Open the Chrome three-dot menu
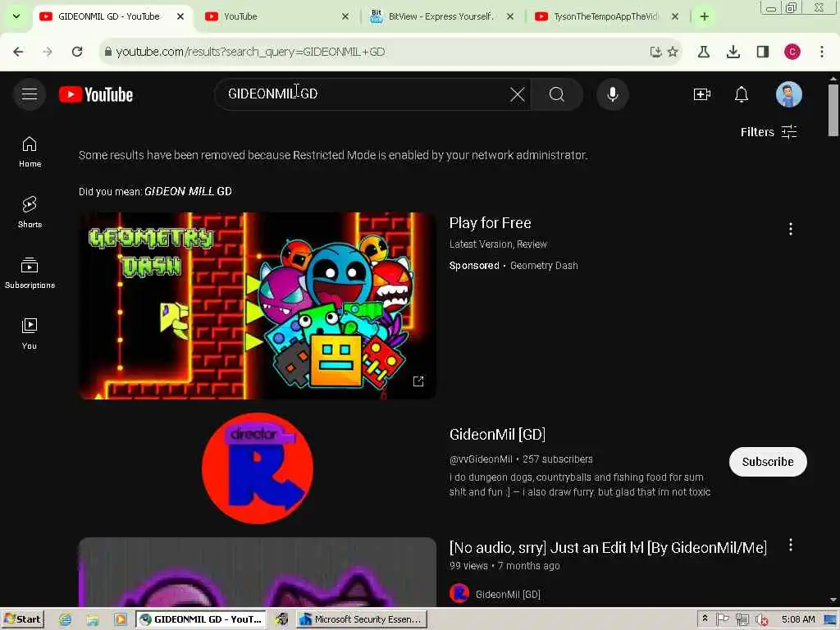840x630 pixels. [822, 52]
